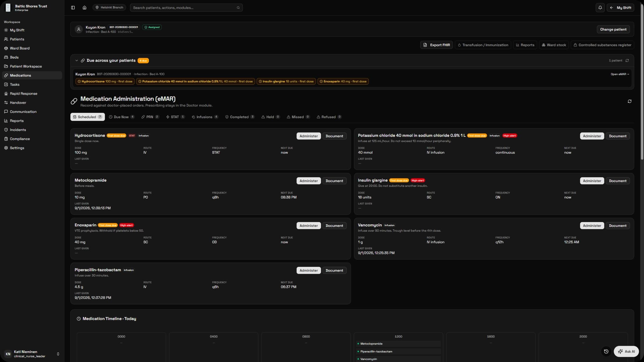
Task: Open Handover in the sidebar
Action: click(32, 102)
